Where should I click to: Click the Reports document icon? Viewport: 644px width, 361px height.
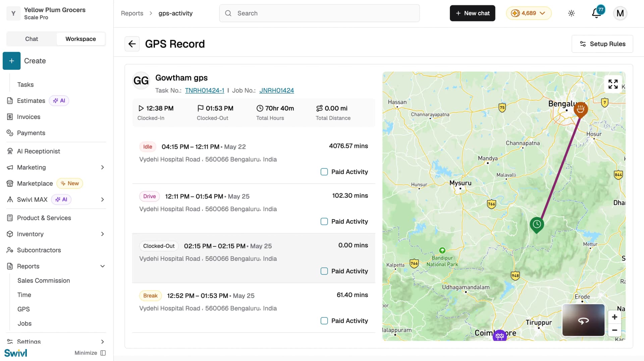[10, 266]
